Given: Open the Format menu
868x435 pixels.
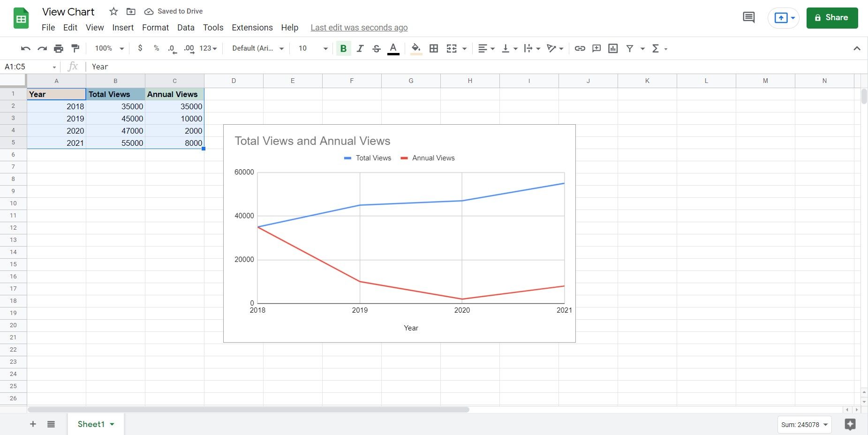Looking at the screenshot, I should [155, 27].
